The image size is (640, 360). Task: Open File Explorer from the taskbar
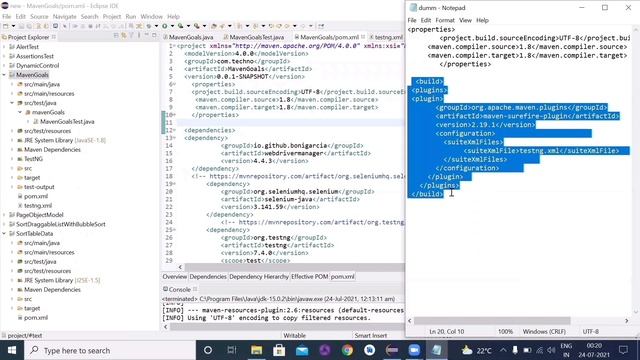coord(256,350)
